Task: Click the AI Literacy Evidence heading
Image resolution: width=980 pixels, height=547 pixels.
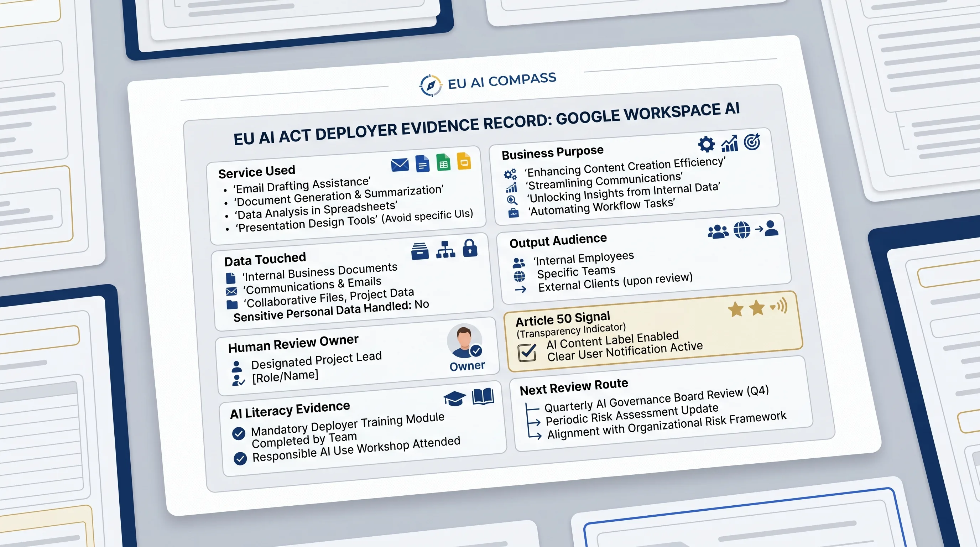Action: pyautogui.click(x=290, y=410)
